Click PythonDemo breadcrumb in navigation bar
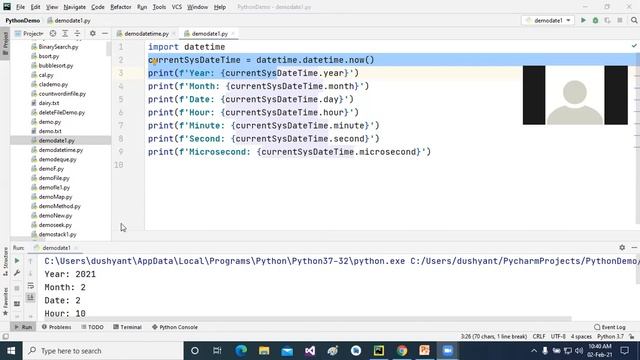Screen dimensions: 640x360 coord(22,20)
